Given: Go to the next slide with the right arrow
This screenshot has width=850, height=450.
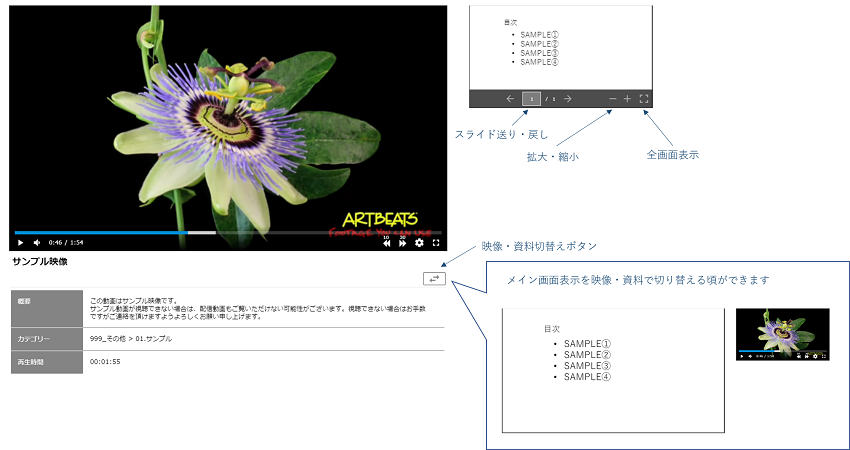Looking at the screenshot, I should click(x=568, y=99).
